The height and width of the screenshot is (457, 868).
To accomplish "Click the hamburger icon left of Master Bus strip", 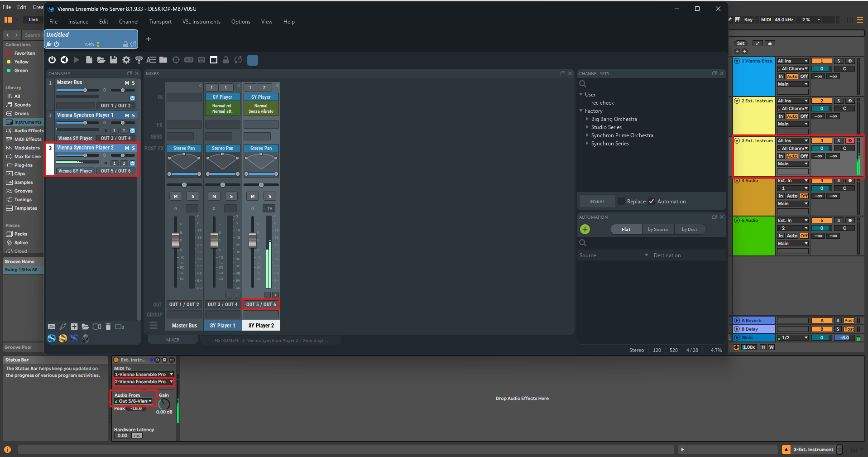I will pyautogui.click(x=154, y=325).
